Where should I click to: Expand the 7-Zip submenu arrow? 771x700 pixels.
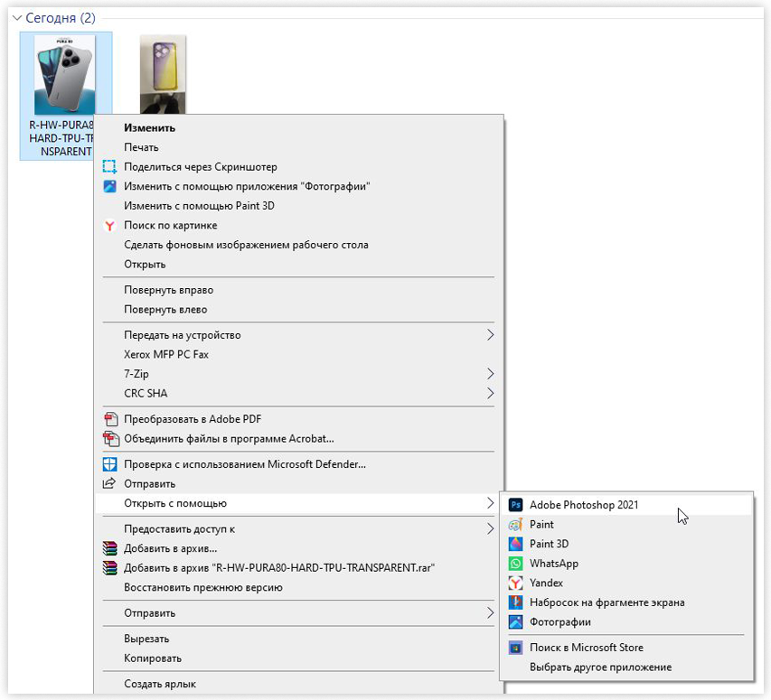point(491,374)
